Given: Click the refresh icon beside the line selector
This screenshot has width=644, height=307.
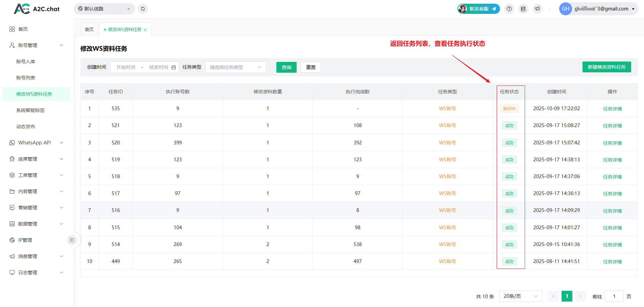Looking at the screenshot, I should click(143, 9).
